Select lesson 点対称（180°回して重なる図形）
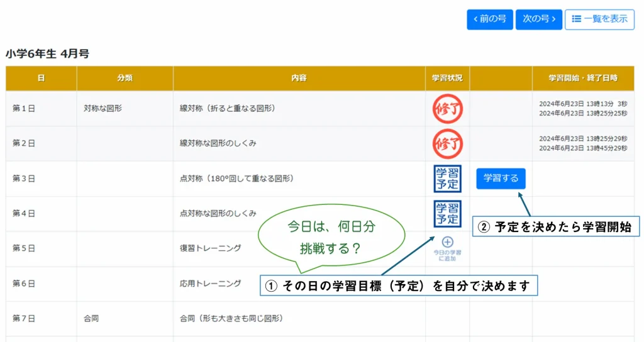The width and height of the screenshot is (644, 342). (x=236, y=179)
